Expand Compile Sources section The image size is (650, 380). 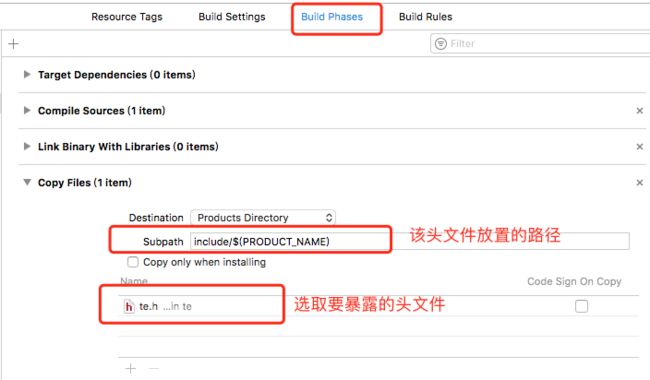(x=27, y=111)
